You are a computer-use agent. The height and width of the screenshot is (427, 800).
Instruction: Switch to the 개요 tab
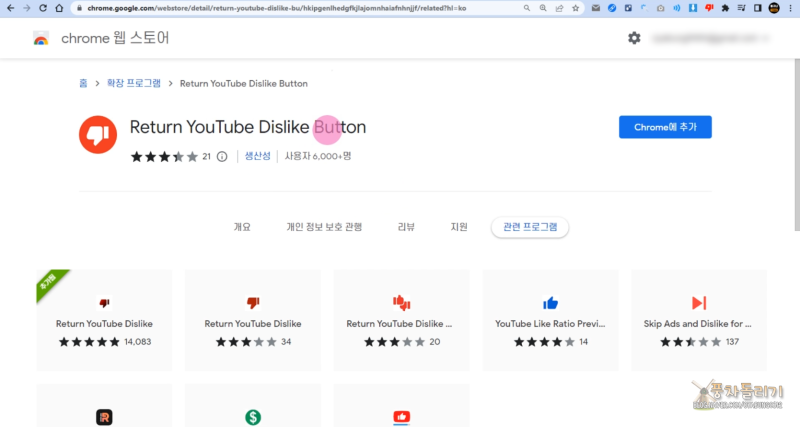coord(242,227)
